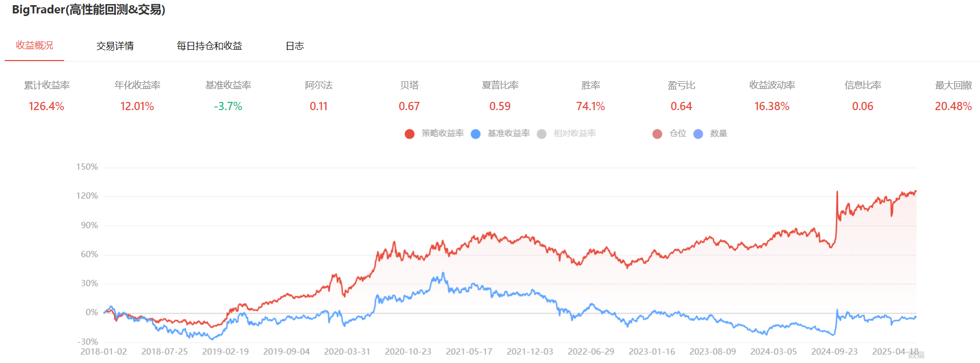This screenshot has height=363, width=980.
Task: Click the 年化收益率 value 12.01%
Action: pos(137,107)
